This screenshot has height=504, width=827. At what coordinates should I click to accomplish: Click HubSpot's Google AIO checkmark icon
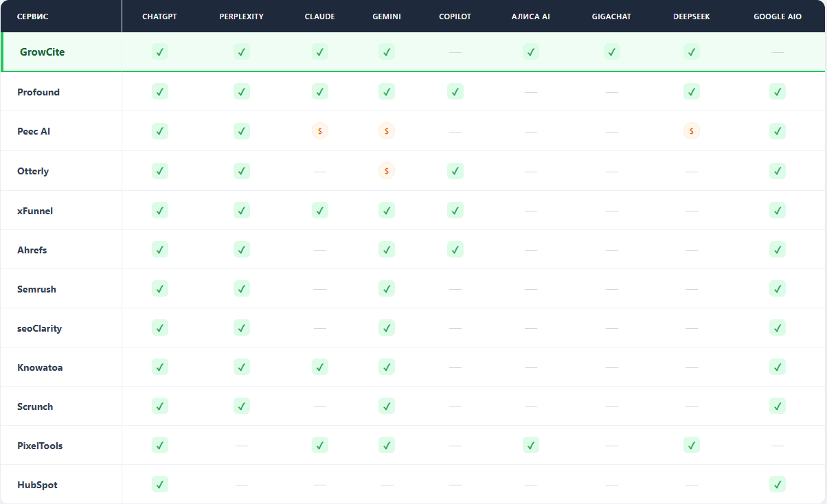click(778, 484)
